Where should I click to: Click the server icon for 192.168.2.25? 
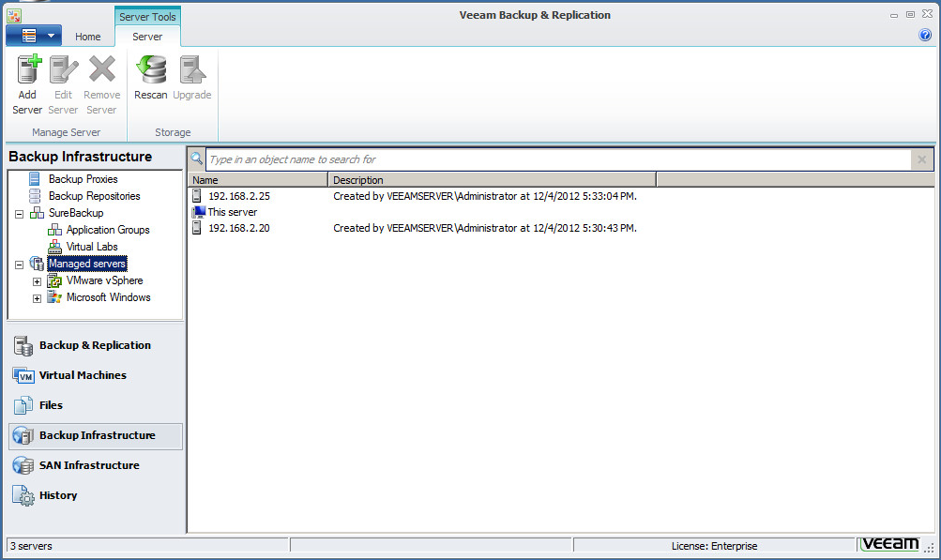197,196
